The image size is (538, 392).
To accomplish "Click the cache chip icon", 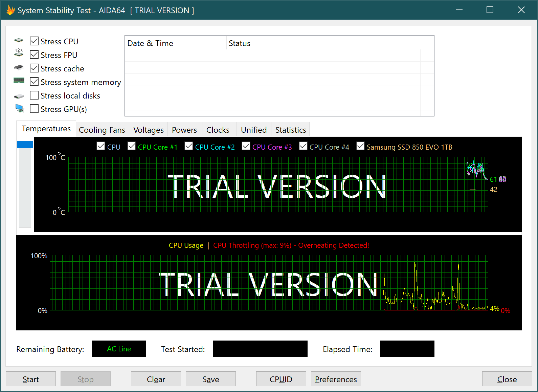I will 19,68.
